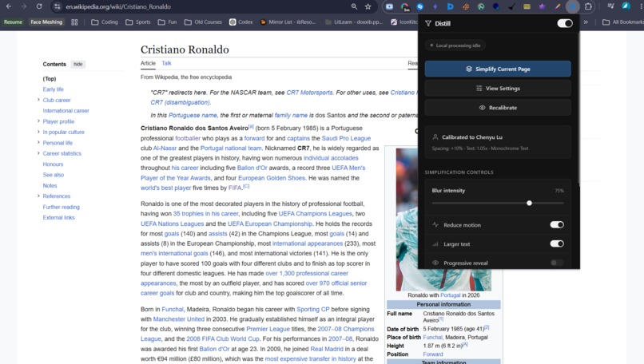The height and width of the screenshot is (364, 644).
Task: Click the blue circular S extension icon
Action: pyautogui.click(x=419, y=6)
